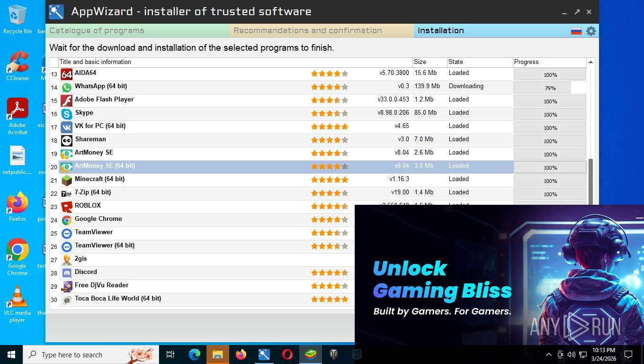Image resolution: width=644 pixels, height=364 pixels.
Task: Open the volume control in the tray
Action: tap(571, 355)
